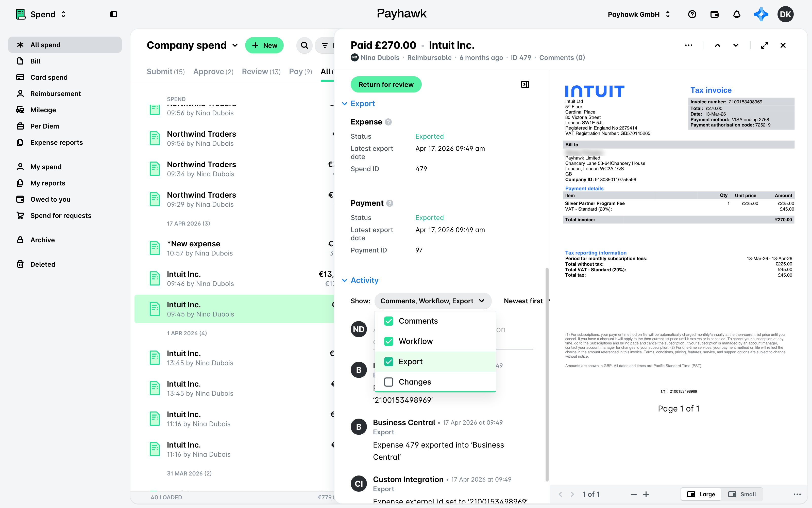Zoom out of invoice with minus icon

click(x=634, y=494)
